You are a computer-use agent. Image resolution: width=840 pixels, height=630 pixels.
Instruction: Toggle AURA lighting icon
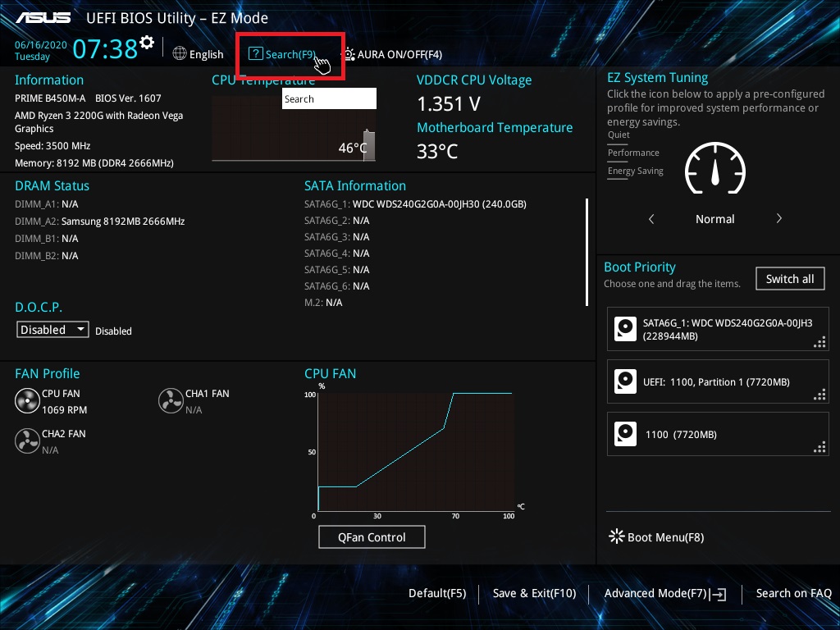(349, 54)
